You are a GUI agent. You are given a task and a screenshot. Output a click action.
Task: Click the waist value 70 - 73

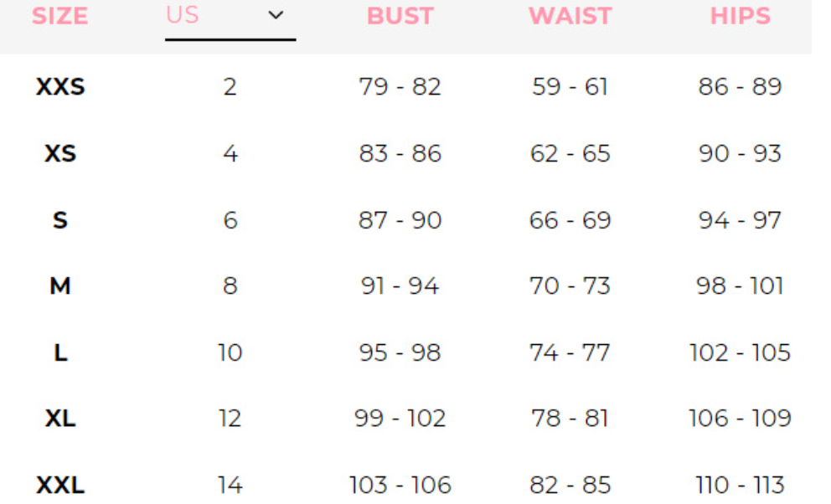pyautogui.click(x=570, y=286)
